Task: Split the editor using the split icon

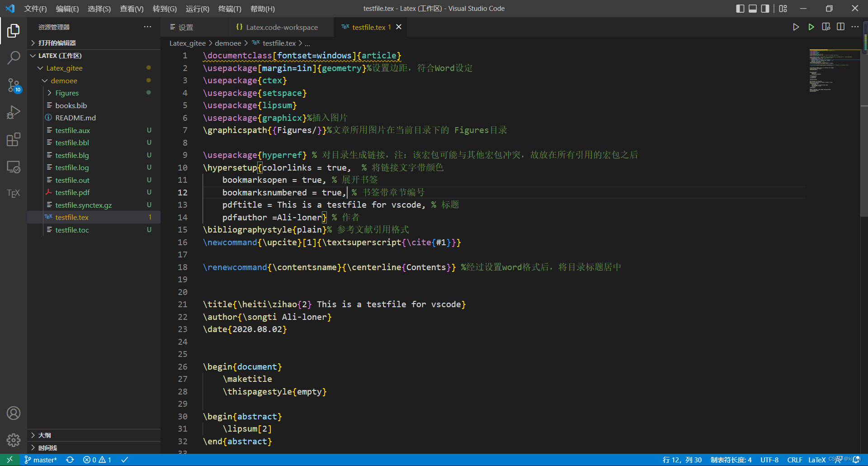Action: [841, 27]
